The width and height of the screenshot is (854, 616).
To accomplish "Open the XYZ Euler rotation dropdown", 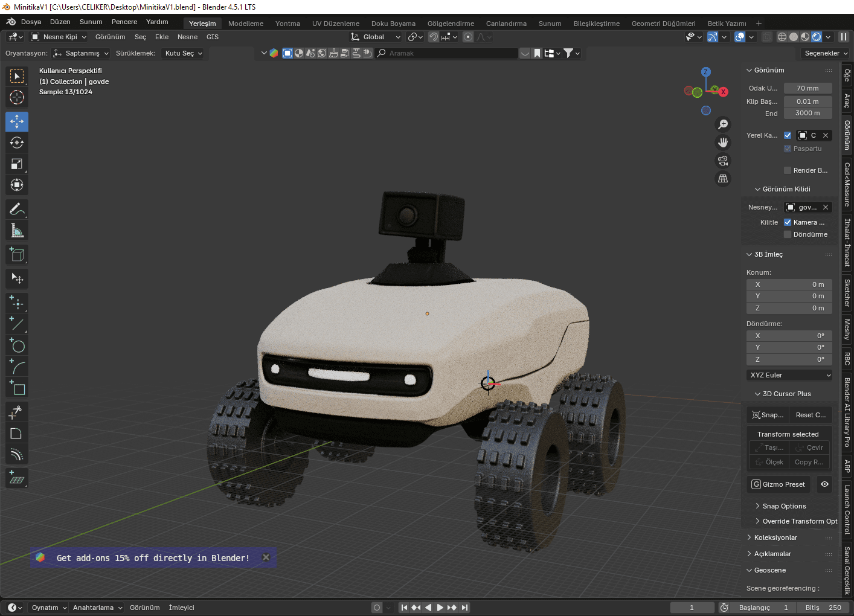I will 790,375.
